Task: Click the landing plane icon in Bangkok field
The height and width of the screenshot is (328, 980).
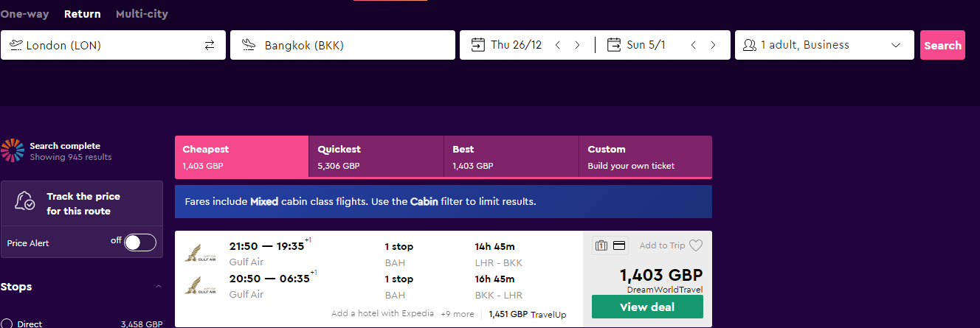Action: tap(249, 45)
